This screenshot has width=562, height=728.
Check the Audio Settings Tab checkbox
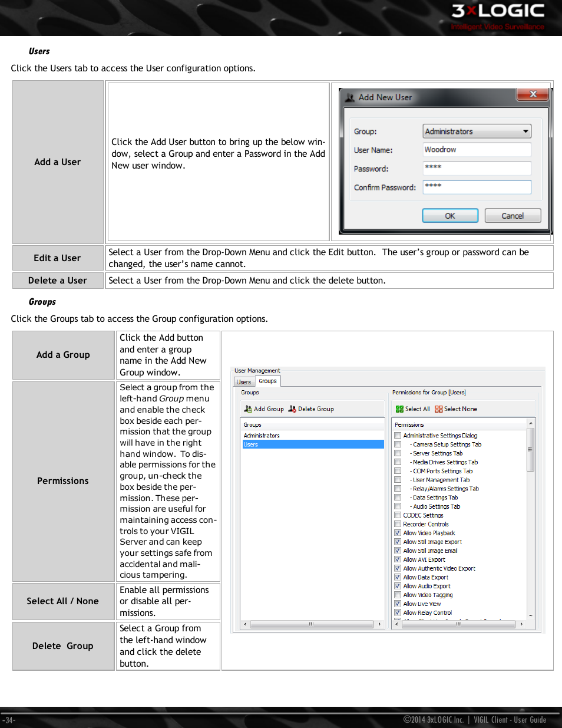(x=398, y=506)
